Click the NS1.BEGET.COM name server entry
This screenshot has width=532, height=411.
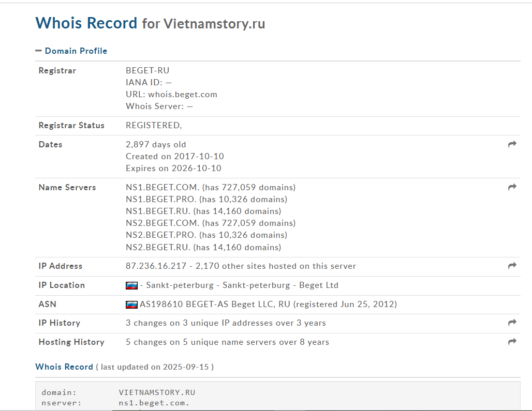211,187
